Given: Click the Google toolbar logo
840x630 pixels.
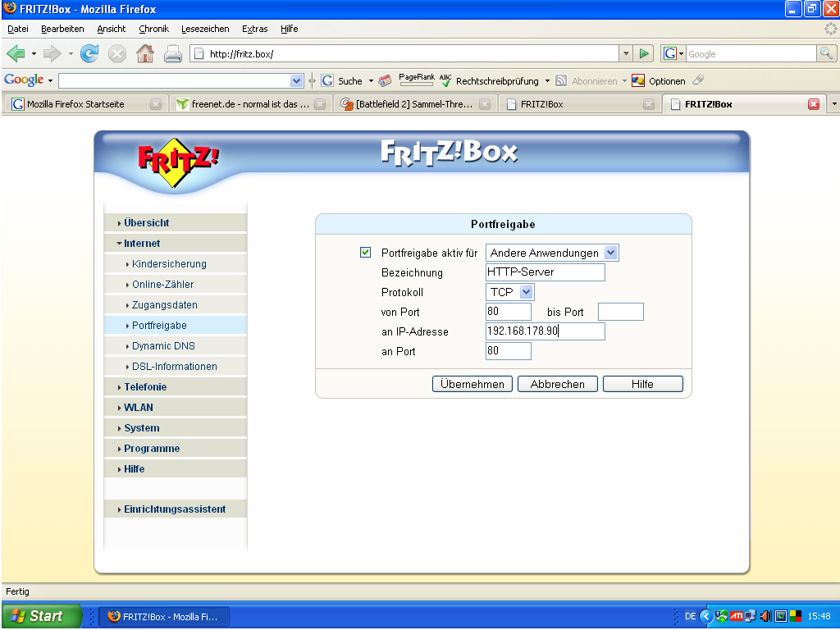Looking at the screenshot, I should [24, 80].
